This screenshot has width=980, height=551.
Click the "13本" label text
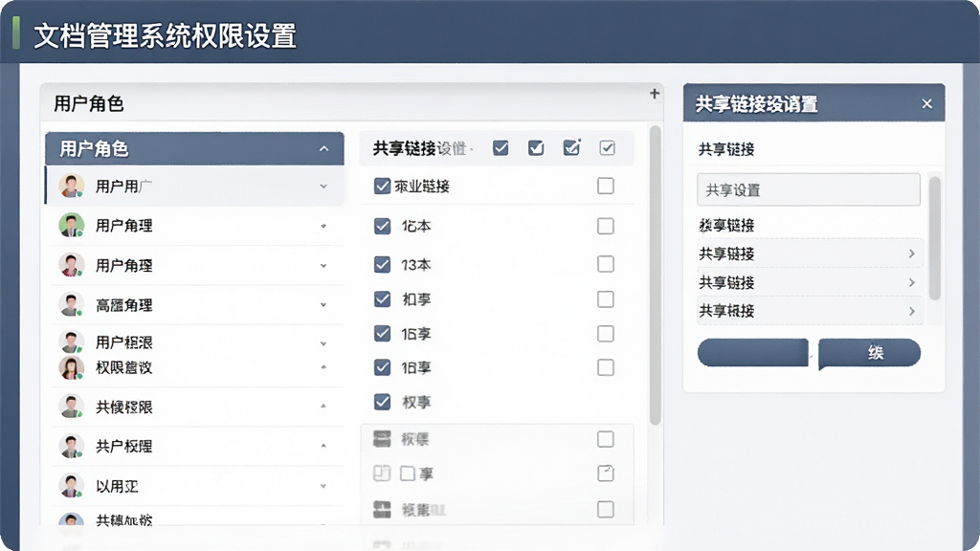(416, 265)
